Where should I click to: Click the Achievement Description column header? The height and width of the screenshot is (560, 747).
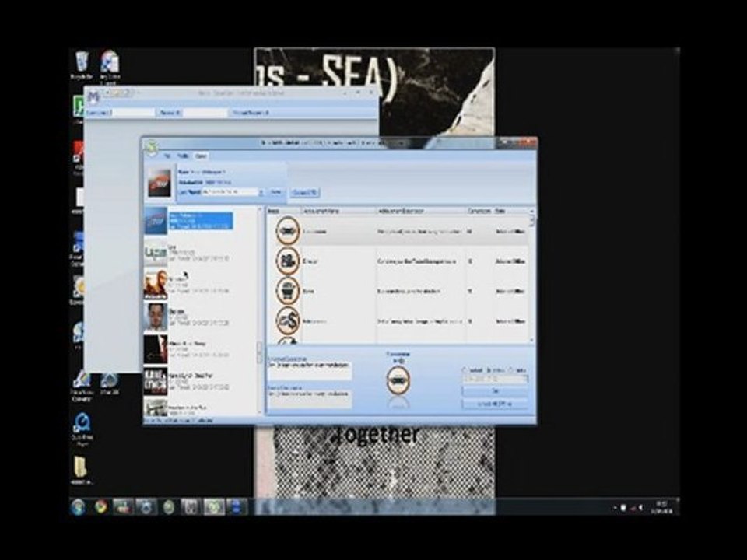pyautogui.click(x=421, y=211)
